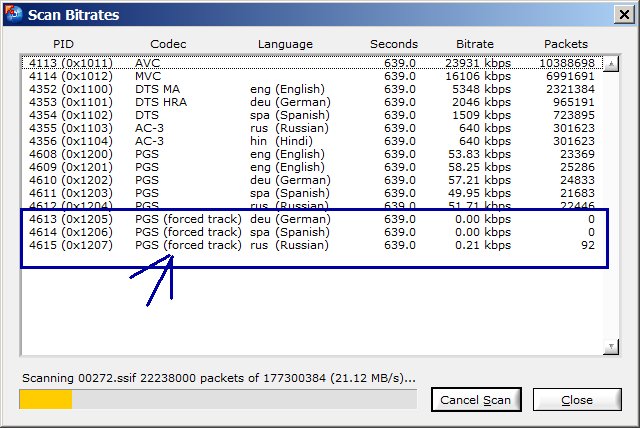Click the Bitrate column header

(x=475, y=44)
